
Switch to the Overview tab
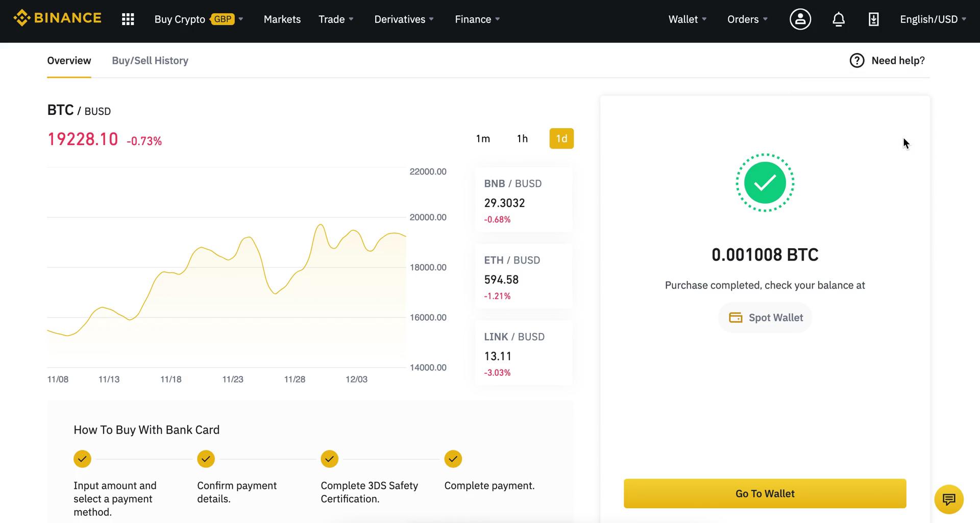(x=69, y=60)
